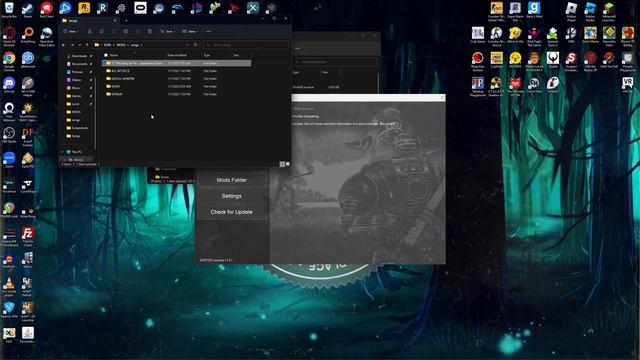Image resolution: width=640 pixels, height=360 pixels.
Task: Launch the Quake desktop shortcut
Action: [553, 60]
